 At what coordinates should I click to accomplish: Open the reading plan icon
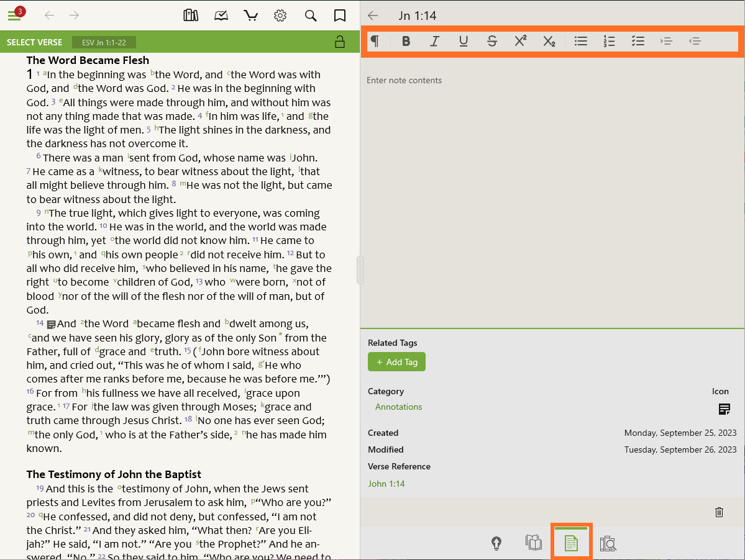pyautogui.click(x=221, y=16)
